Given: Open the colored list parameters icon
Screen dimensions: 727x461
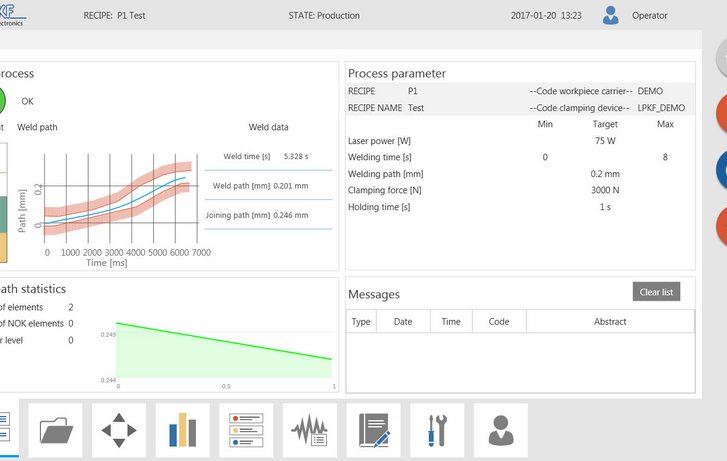Looking at the screenshot, I should (246, 430).
